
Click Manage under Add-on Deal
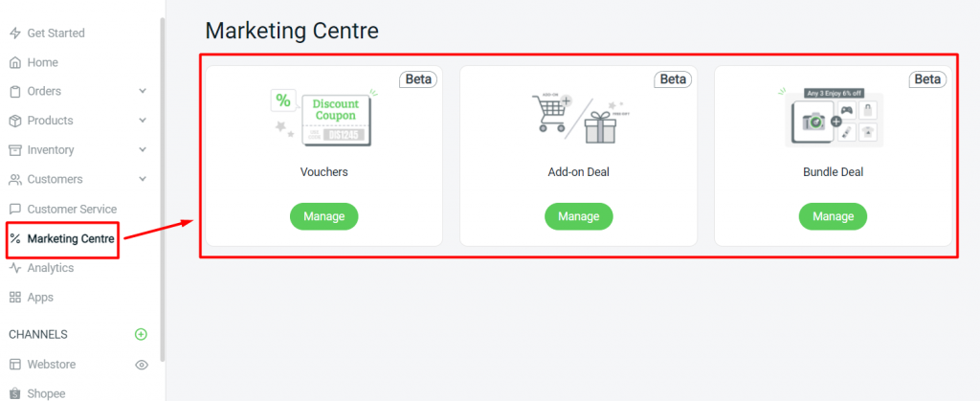[x=579, y=216]
